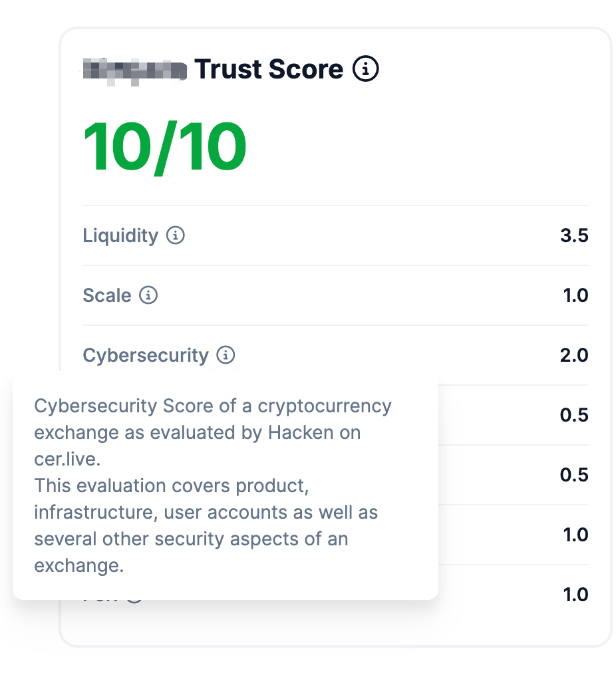The image size is (616, 673).
Task: Click the bottom-most 1.0 score value
Action: tap(575, 595)
